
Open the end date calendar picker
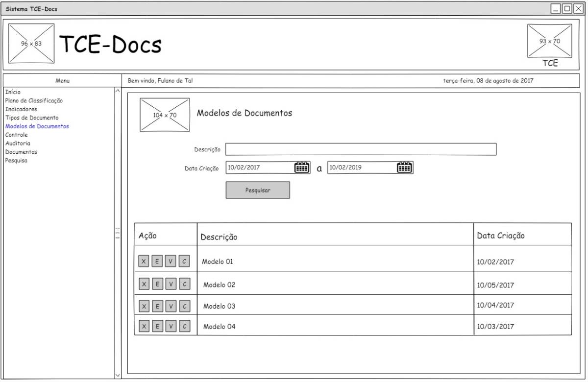(x=404, y=167)
